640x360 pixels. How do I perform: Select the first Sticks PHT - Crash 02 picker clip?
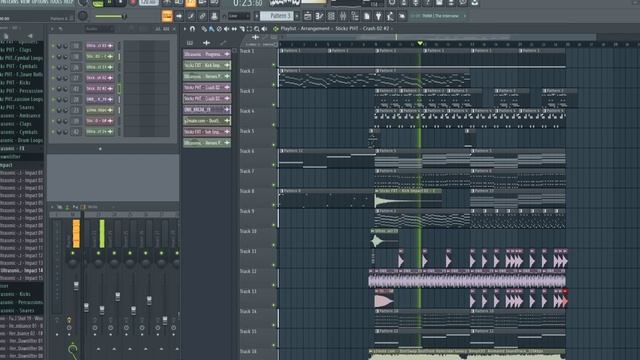point(207,87)
